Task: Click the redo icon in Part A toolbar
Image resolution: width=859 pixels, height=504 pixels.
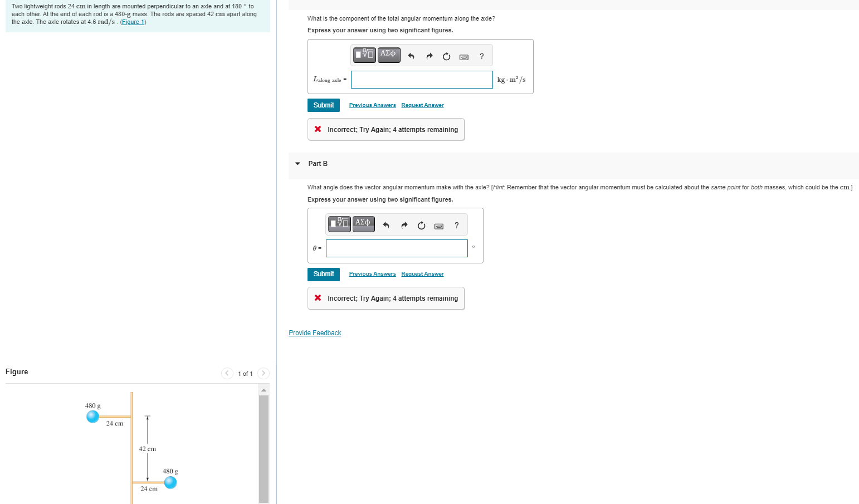Action: point(429,56)
